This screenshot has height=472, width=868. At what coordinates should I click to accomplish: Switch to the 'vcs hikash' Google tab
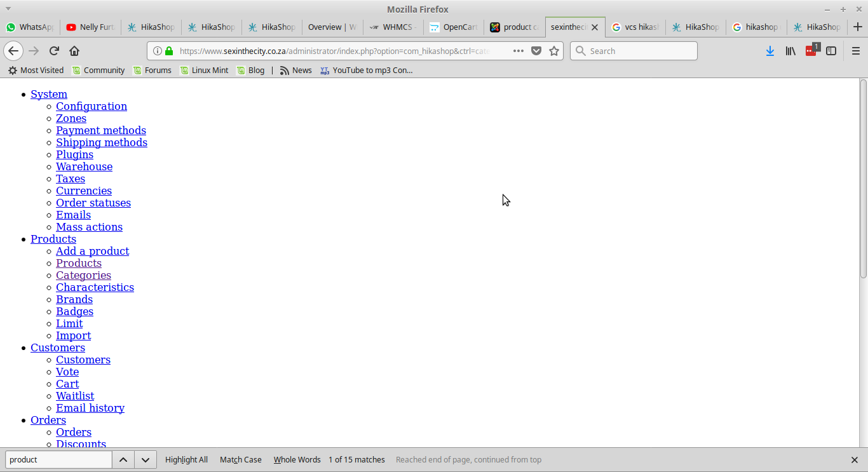coord(635,27)
